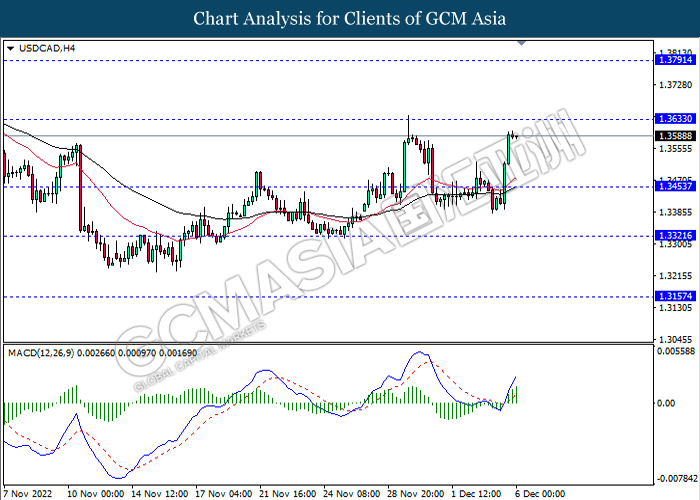Click the 1.33855 price axis value

coord(675,212)
